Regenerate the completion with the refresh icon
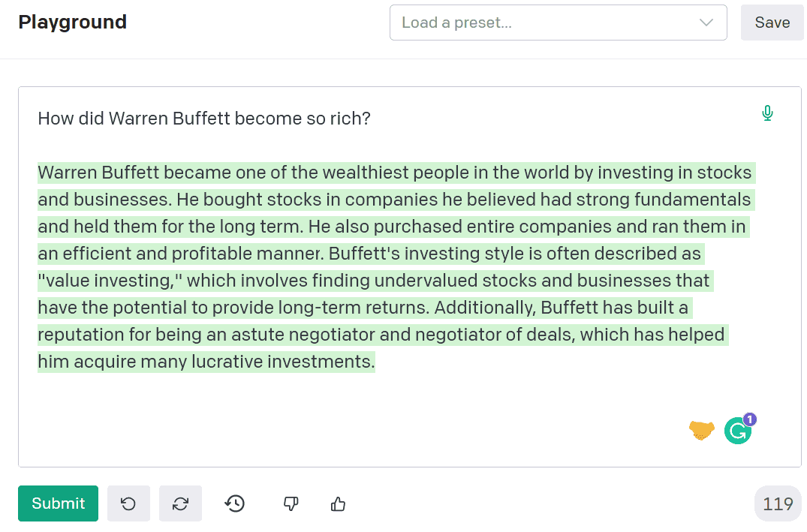This screenshot has height=532, width=807. pos(181,503)
